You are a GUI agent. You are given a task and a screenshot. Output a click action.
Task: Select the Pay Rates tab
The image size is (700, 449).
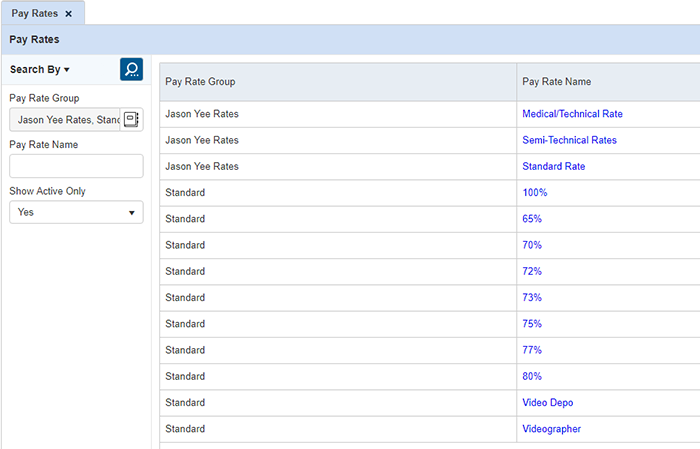[x=34, y=14]
